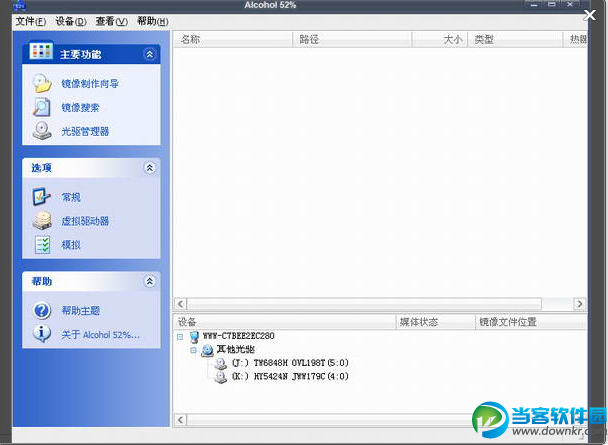The width and height of the screenshot is (608, 445).
Task: Click the 设备 column header
Action: click(x=285, y=322)
